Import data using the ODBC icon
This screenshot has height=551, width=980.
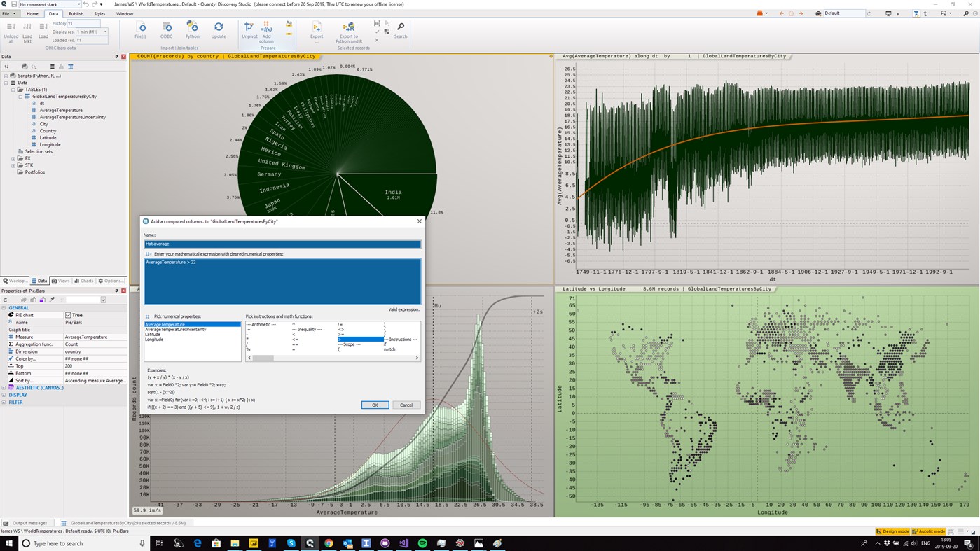click(x=166, y=29)
